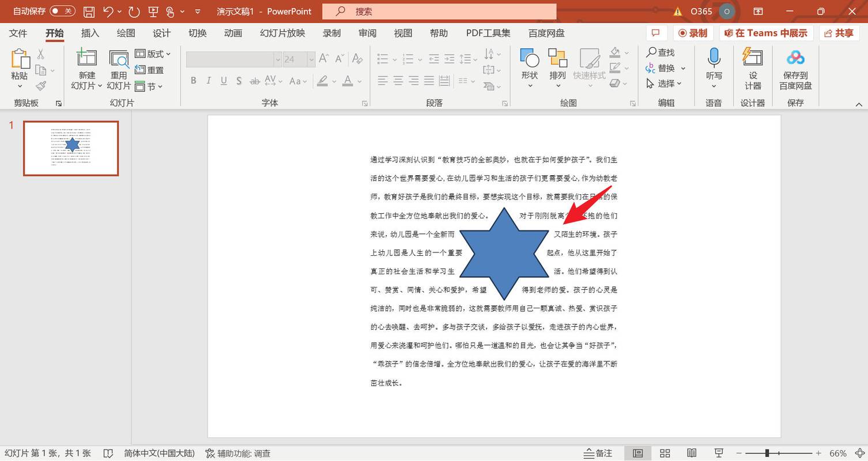
Task: Open the font name dropdown
Action: click(x=277, y=59)
